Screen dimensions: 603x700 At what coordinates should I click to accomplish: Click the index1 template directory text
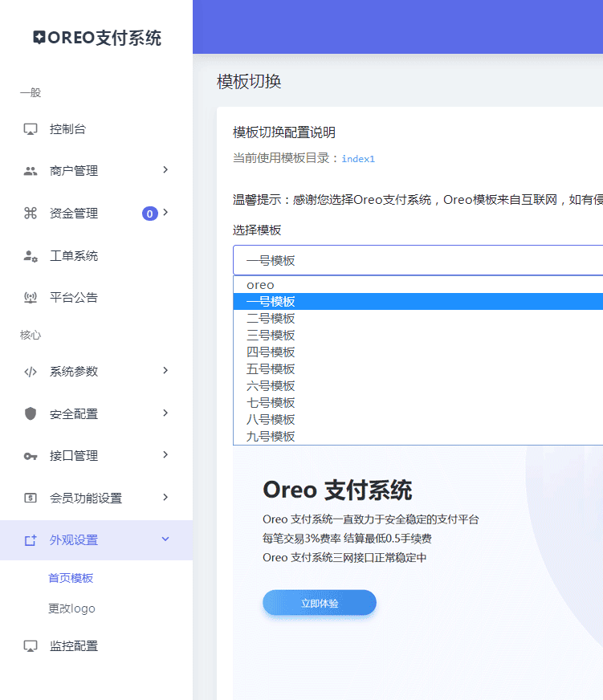[x=358, y=159]
